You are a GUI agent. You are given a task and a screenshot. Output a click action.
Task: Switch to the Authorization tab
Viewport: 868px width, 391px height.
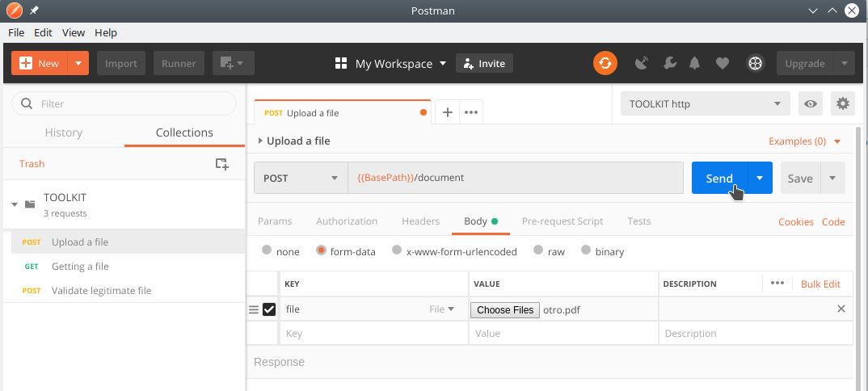347,221
